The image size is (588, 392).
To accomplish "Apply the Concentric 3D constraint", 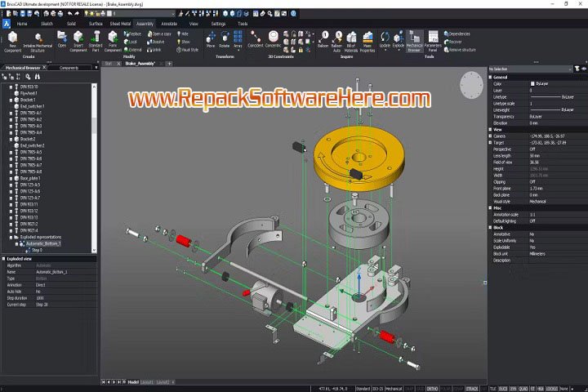I will click(x=273, y=39).
